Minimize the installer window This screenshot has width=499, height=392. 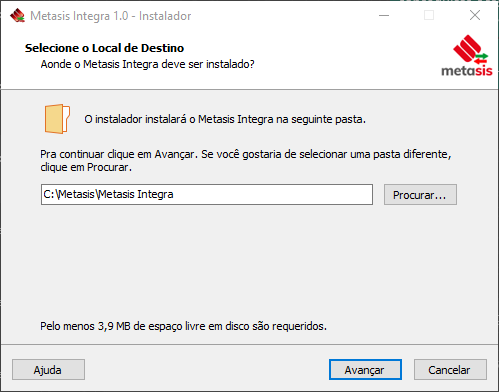384,15
